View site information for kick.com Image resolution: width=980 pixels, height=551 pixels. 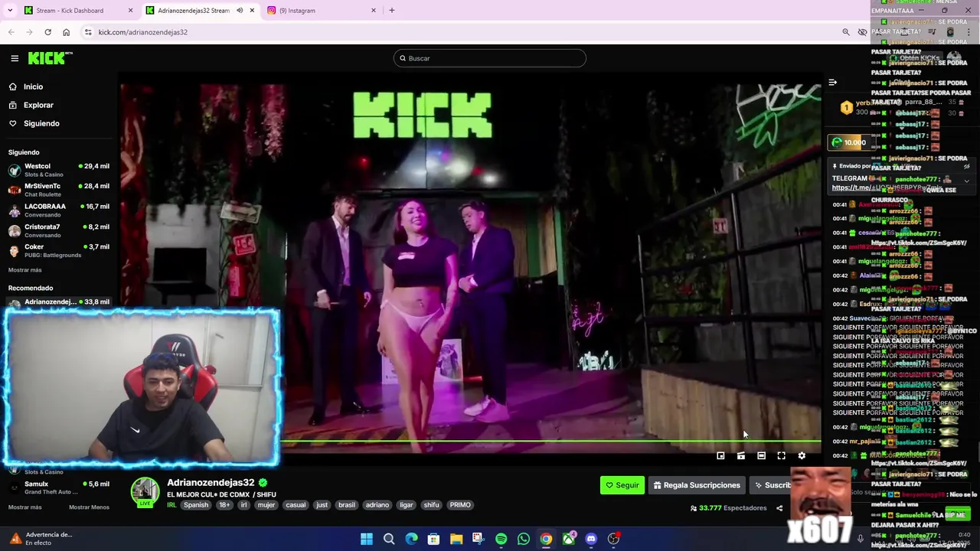point(88,32)
